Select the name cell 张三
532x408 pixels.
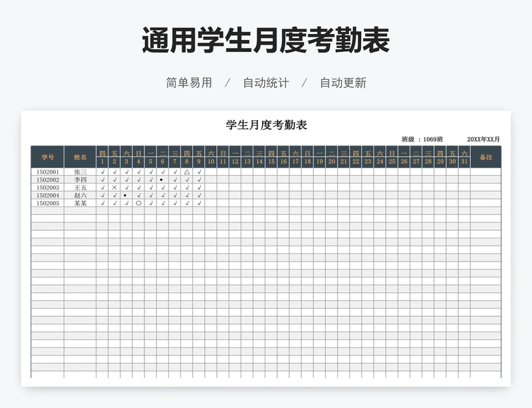click(x=80, y=172)
